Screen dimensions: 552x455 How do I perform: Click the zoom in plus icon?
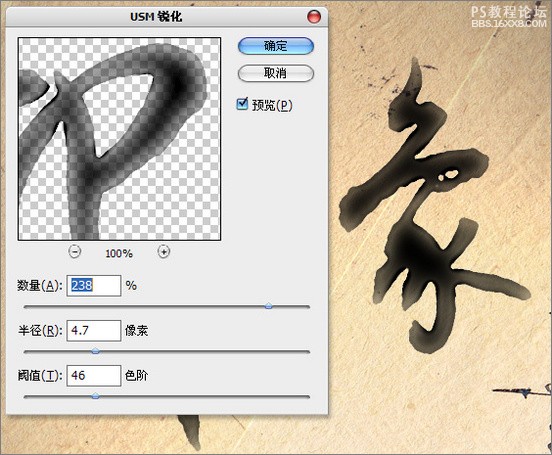point(164,252)
